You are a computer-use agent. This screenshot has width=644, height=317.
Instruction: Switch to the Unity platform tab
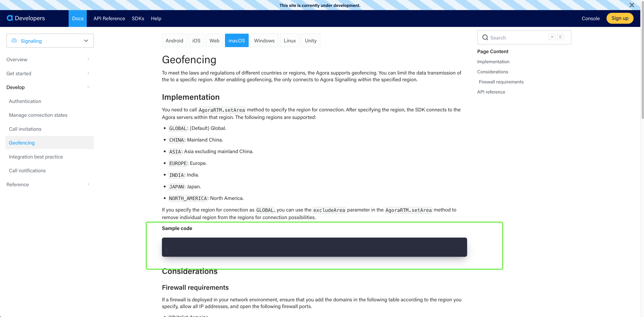coord(311,40)
